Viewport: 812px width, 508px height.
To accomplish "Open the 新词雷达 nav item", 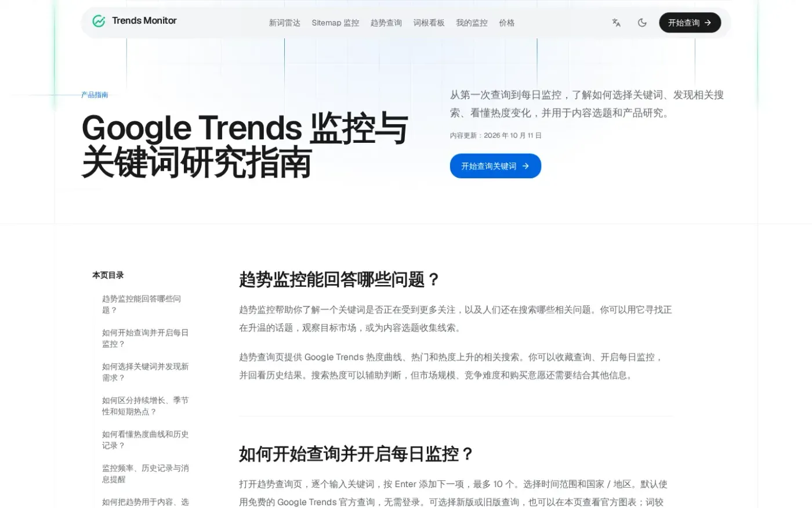I will tap(284, 23).
